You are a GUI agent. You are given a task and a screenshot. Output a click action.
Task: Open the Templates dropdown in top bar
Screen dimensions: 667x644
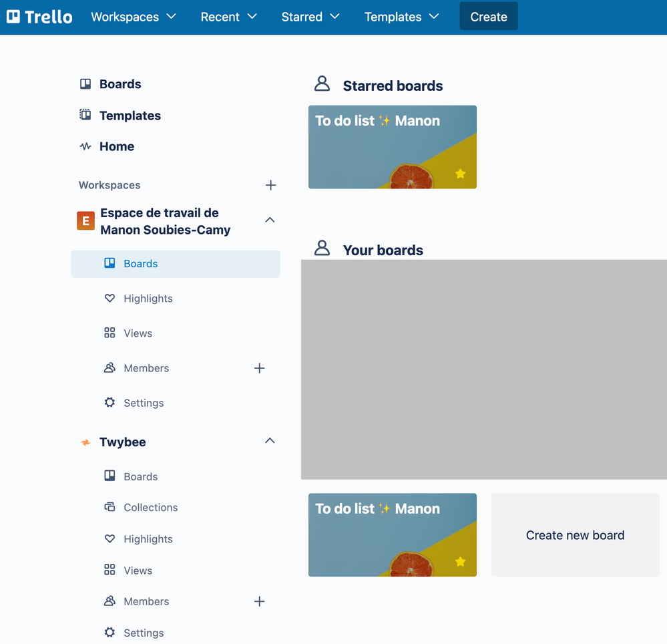401,17
